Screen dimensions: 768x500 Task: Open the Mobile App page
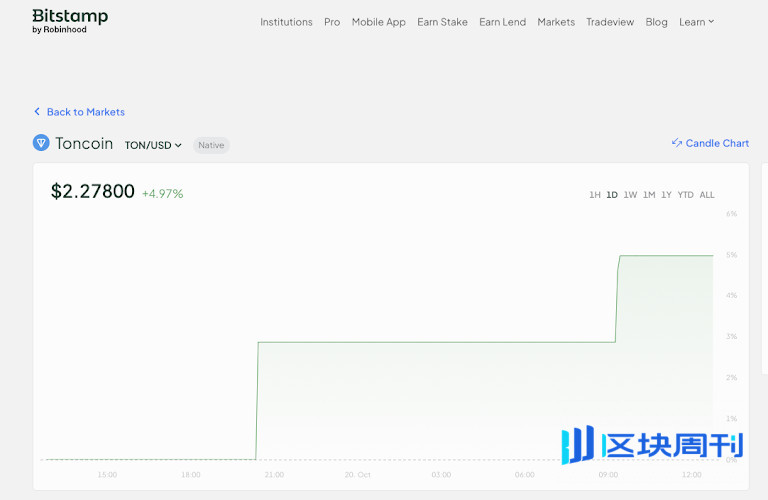tap(378, 22)
